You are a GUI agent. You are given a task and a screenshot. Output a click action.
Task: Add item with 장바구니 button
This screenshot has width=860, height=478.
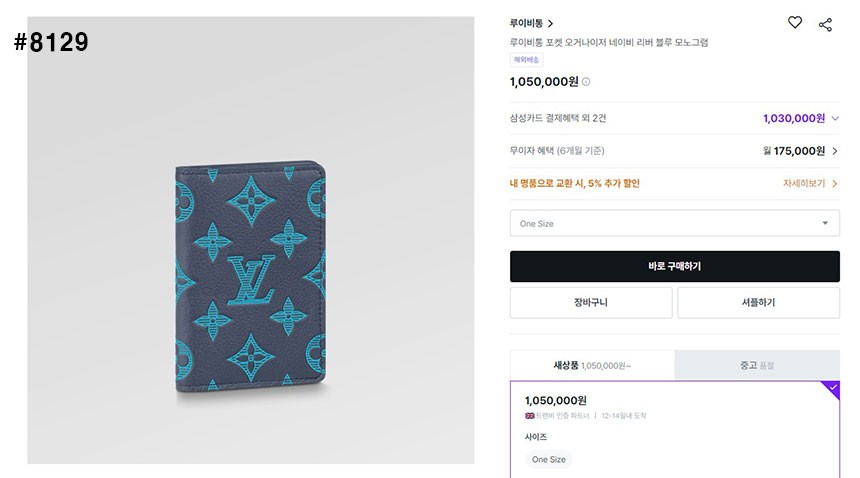tap(590, 302)
